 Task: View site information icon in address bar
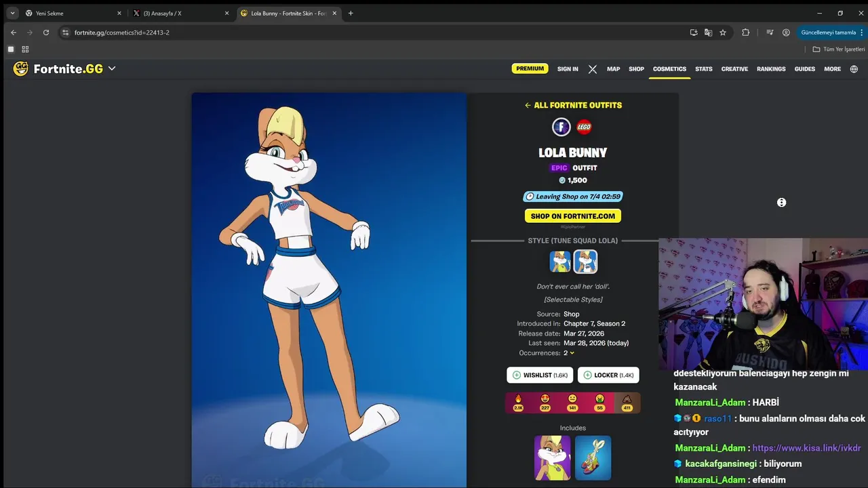[65, 33]
